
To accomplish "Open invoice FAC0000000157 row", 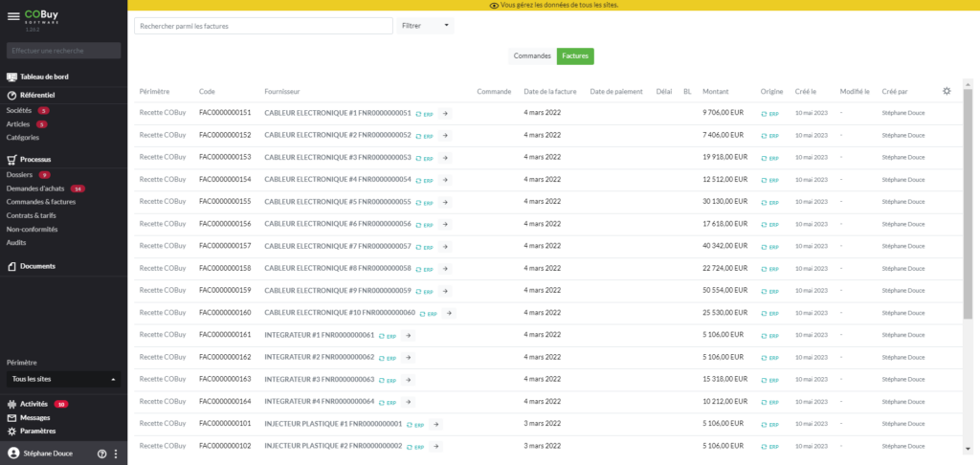I will coord(225,246).
